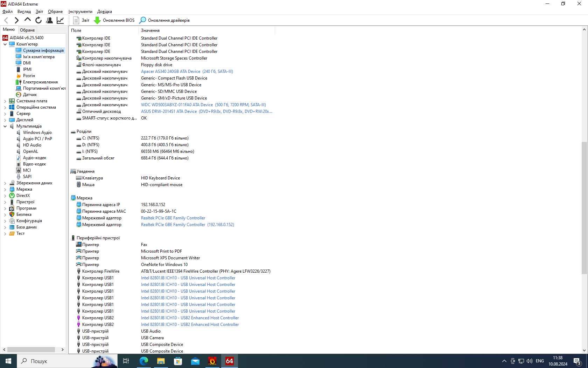Click the Refresh toolbar icon
Image resolution: width=588 pixels, height=368 pixels.
tap(38, 20)
